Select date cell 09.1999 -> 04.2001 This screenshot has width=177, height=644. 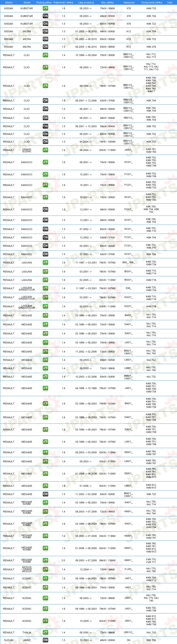(86, 578)
